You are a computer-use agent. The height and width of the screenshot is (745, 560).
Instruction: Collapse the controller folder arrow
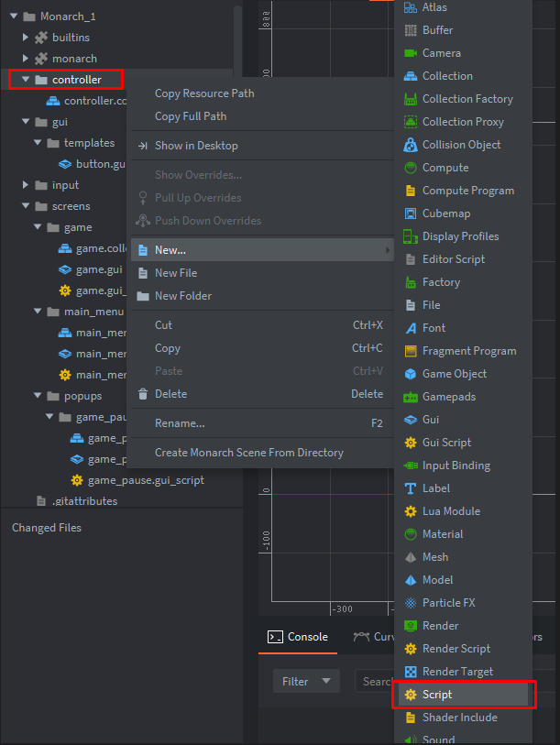(26, 80)
